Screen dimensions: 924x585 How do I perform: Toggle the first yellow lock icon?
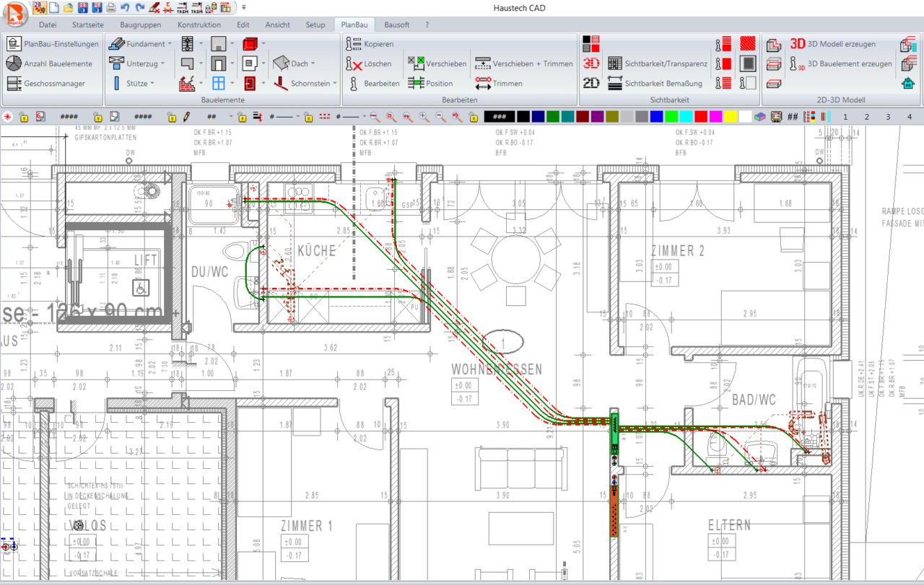coord(23,116)
